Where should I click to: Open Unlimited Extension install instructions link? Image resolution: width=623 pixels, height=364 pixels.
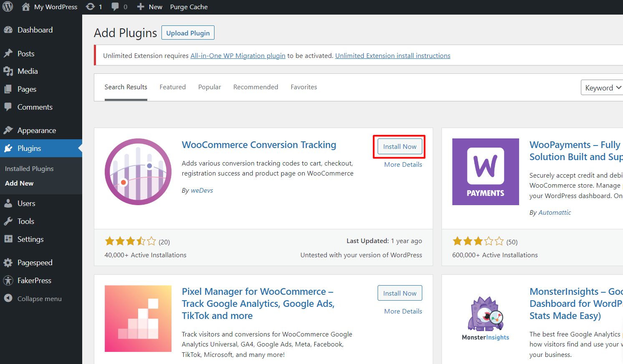(393, 56)
